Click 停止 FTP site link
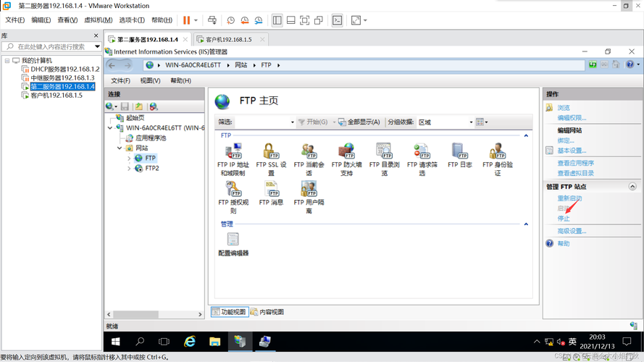The width and height of the screenshot is (644, 362). click(x=564, y=219)
